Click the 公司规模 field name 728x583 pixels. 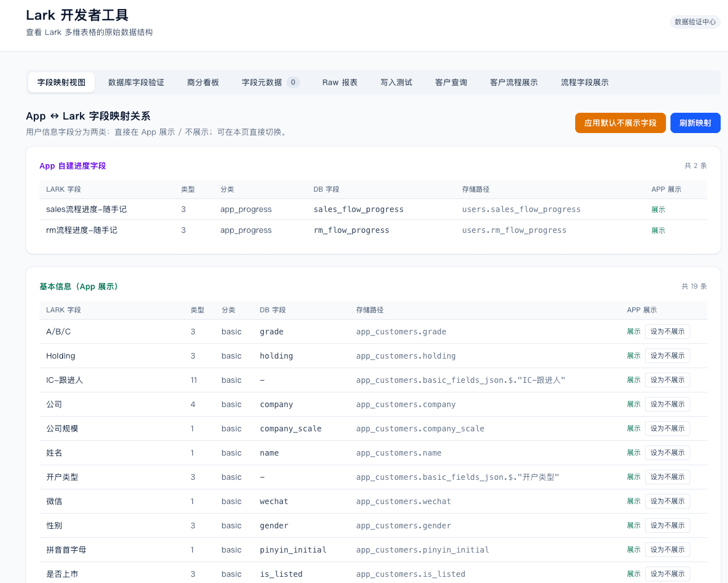pos(62,429)
